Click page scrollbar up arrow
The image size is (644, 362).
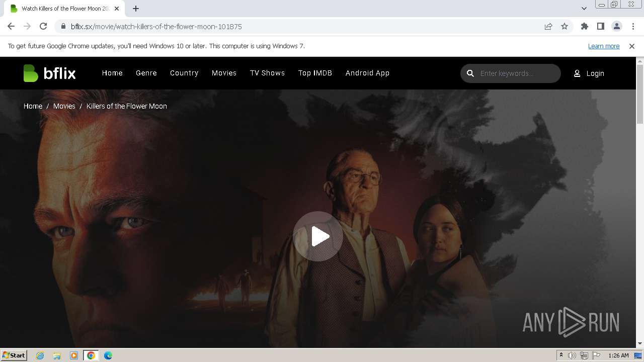pos(640,61)
